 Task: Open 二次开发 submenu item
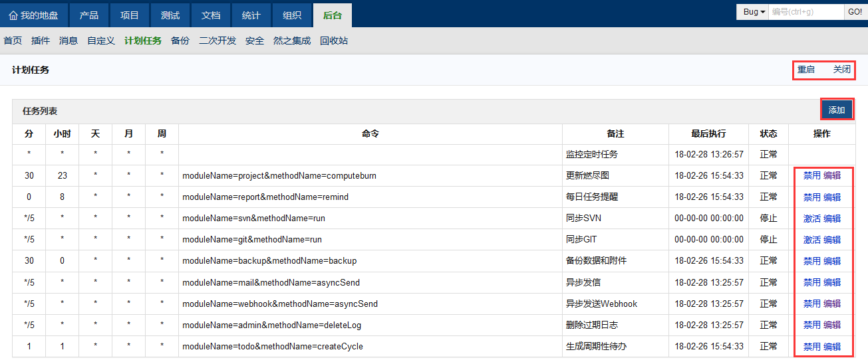point(217,41)
